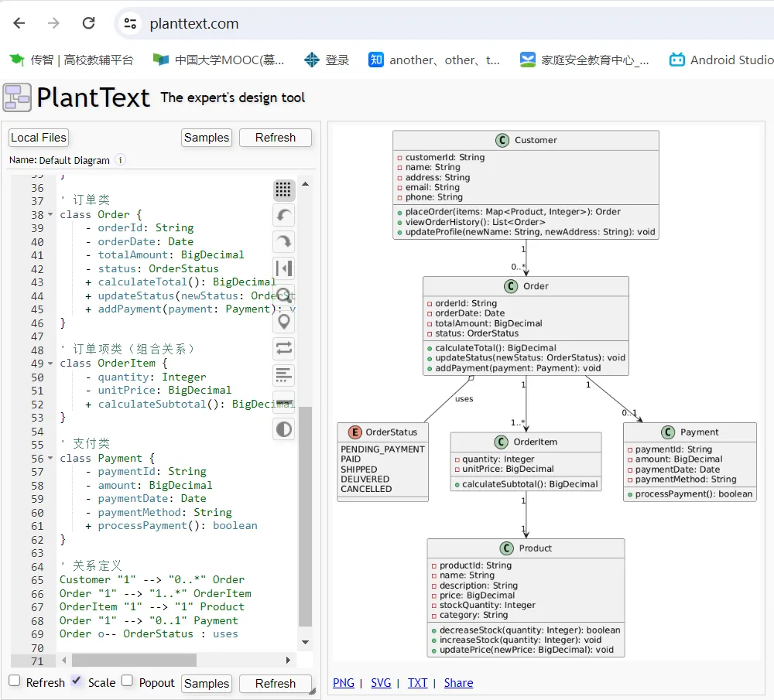Open the another、other bookmark
Screen dimensions: 774x700
point(434,60)
